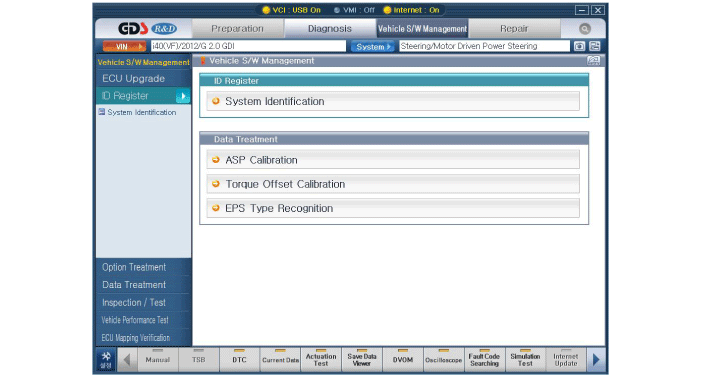Click the orange bullet next to ASP Calibration
This screenshot has width=701, height=376.
click(x=215, y=160)
